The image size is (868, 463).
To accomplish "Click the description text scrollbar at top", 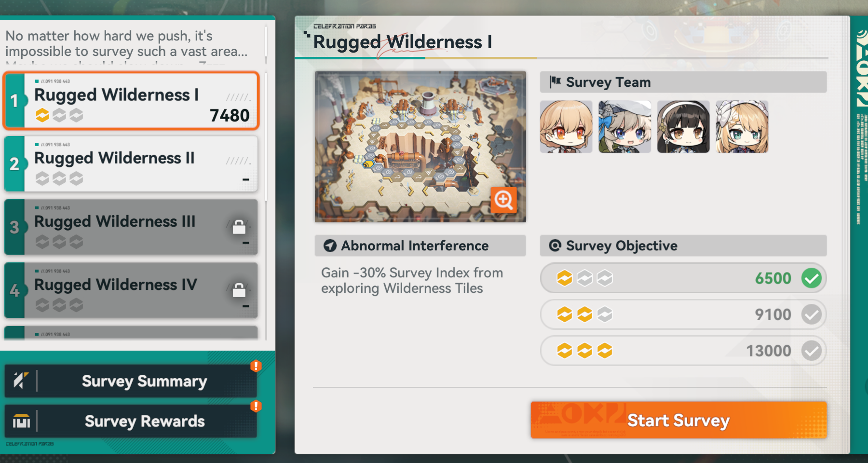I will point(266,45).
